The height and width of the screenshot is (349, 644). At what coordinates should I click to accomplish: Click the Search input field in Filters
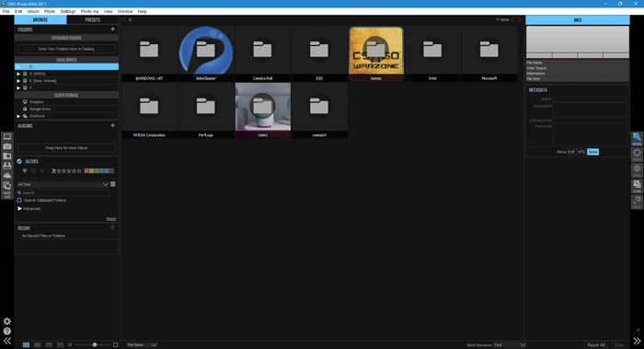click(x=63, y=192)
